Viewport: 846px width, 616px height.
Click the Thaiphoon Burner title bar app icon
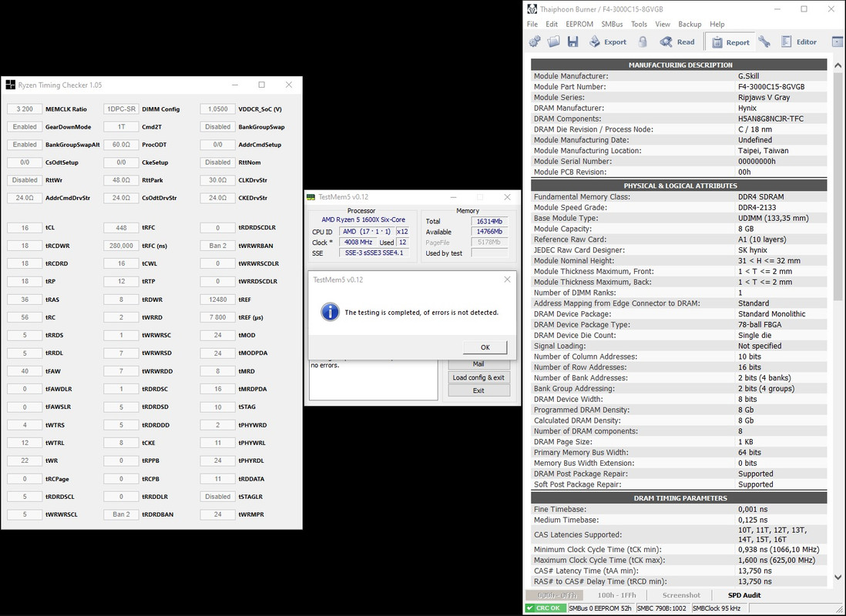point(532,9)
